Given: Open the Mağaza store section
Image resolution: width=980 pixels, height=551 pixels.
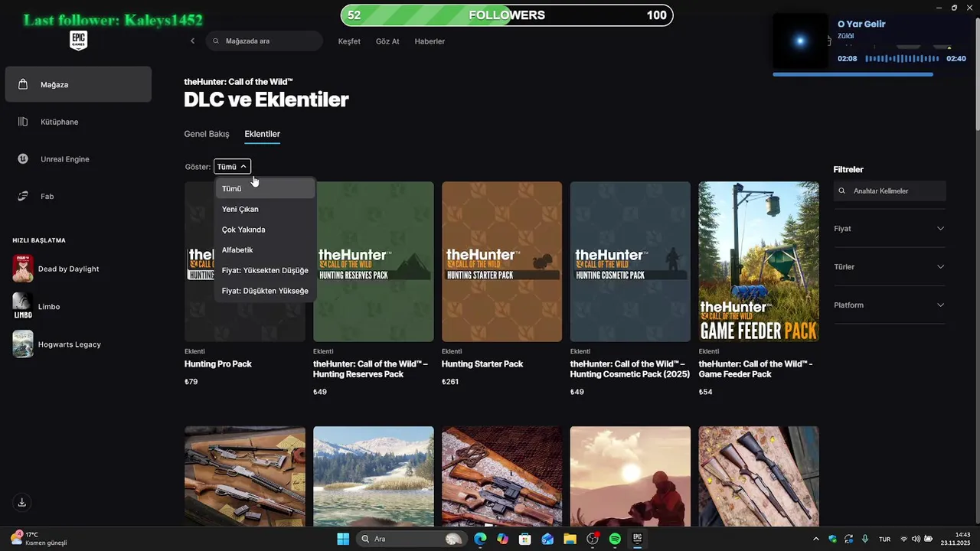Looking at the screenshot, I should click(78, 84).
